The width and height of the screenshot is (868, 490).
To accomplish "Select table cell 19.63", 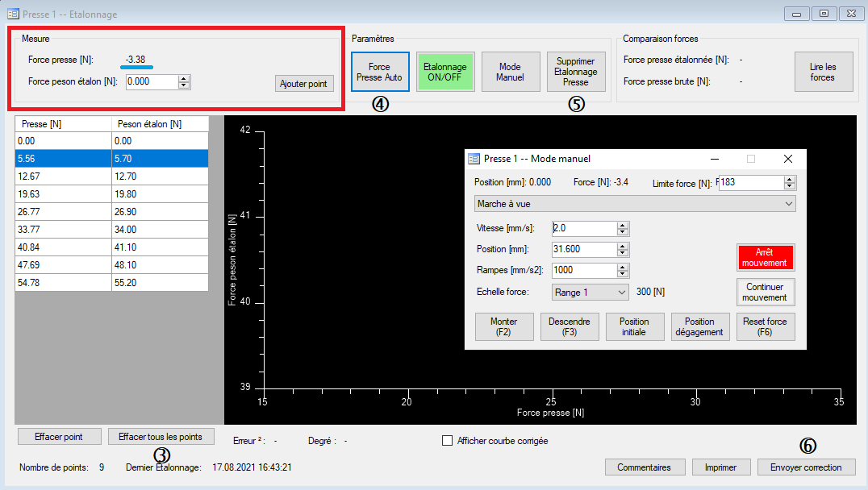I will 63,194.
